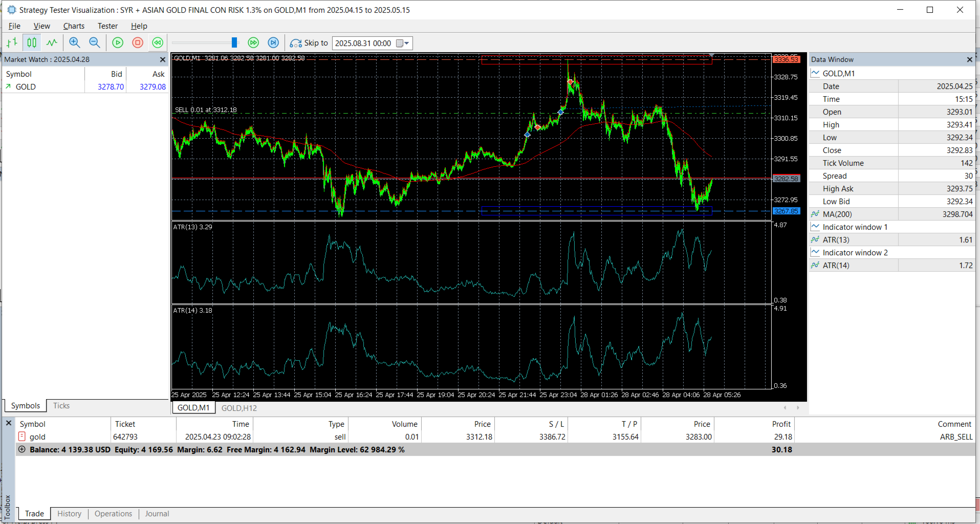Open the Trade tab in Toolbox
Viewport: 980px width, 524px height.
pyautogui.click(x=34, y=514)
